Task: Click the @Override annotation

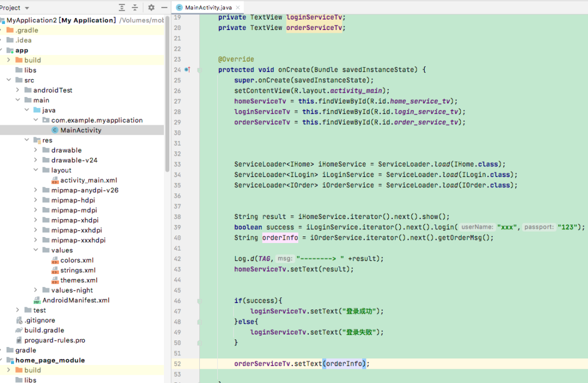Action: [236, 59]
